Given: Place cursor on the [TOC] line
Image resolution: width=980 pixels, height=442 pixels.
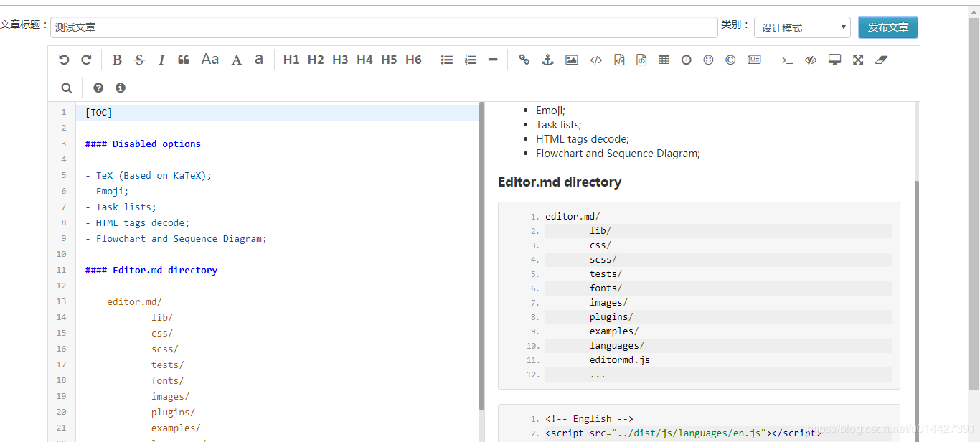Looking at the screenshot, I should [98, 112].
